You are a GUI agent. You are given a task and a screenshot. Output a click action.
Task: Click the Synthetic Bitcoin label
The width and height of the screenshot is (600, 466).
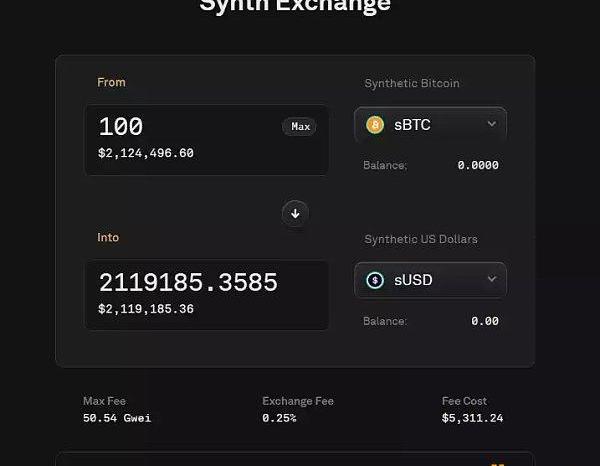point(412,84)
